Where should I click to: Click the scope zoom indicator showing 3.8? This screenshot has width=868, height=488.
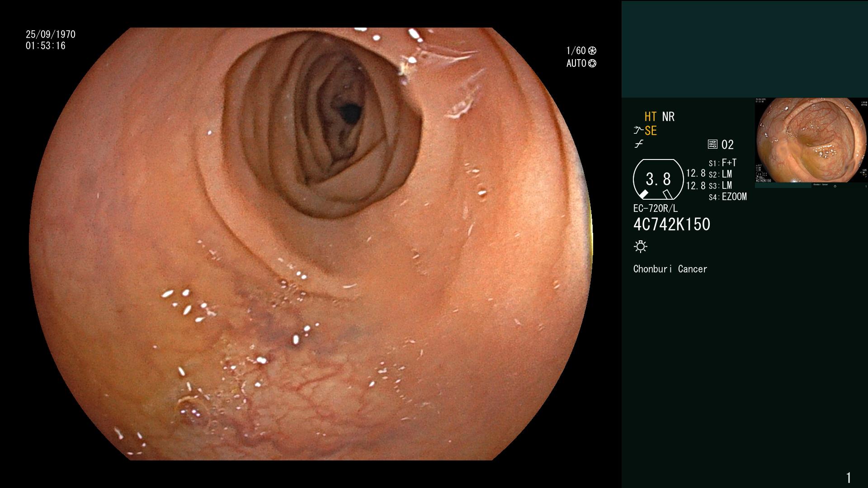[x=658, y=179]
